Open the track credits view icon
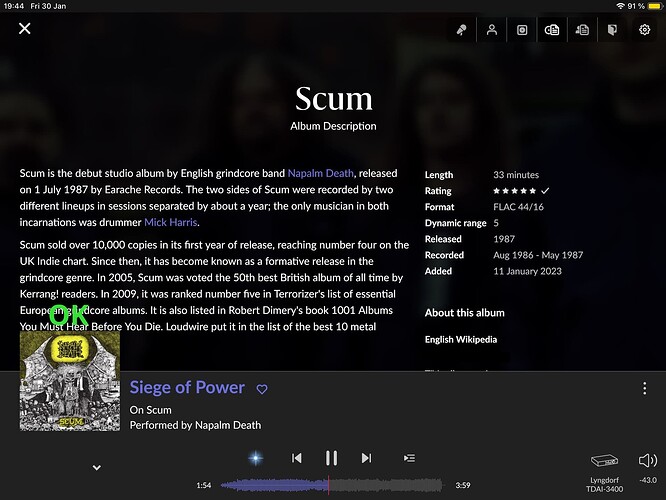This screenshot has height=500, width=666. tap(582, 30)
